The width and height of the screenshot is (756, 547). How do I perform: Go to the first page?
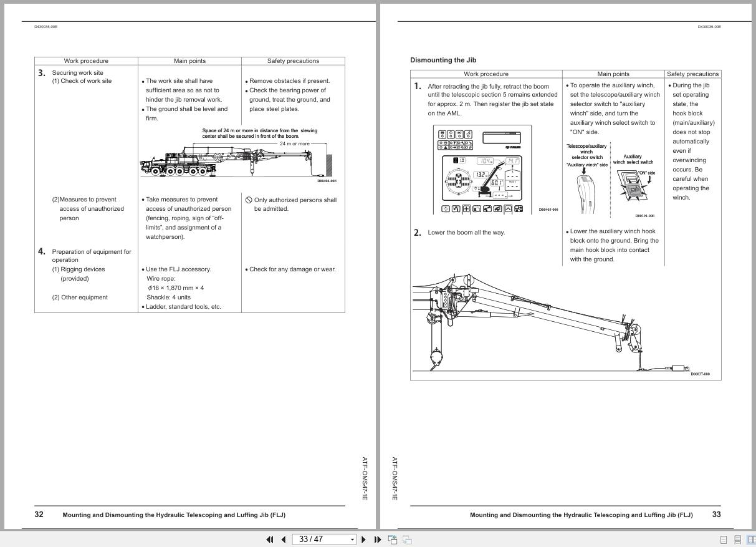[270, 540]
